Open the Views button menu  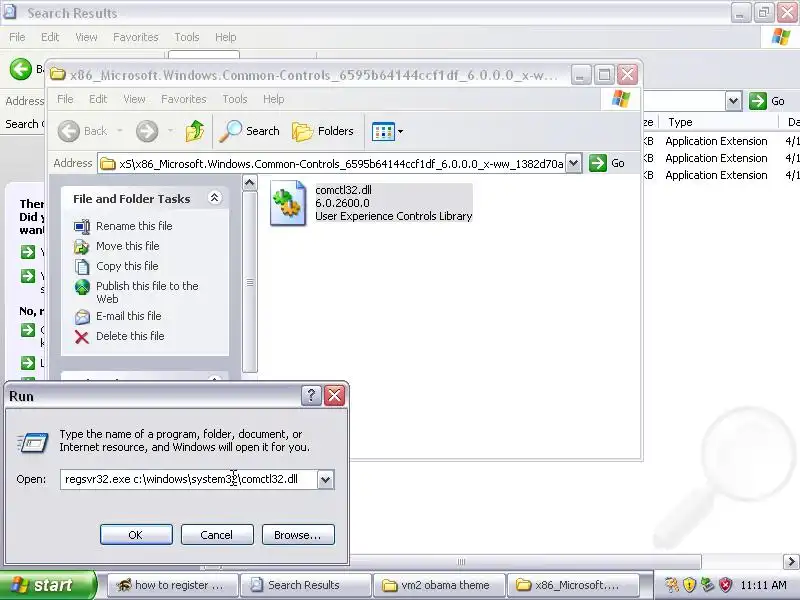[x=388, y=131]
